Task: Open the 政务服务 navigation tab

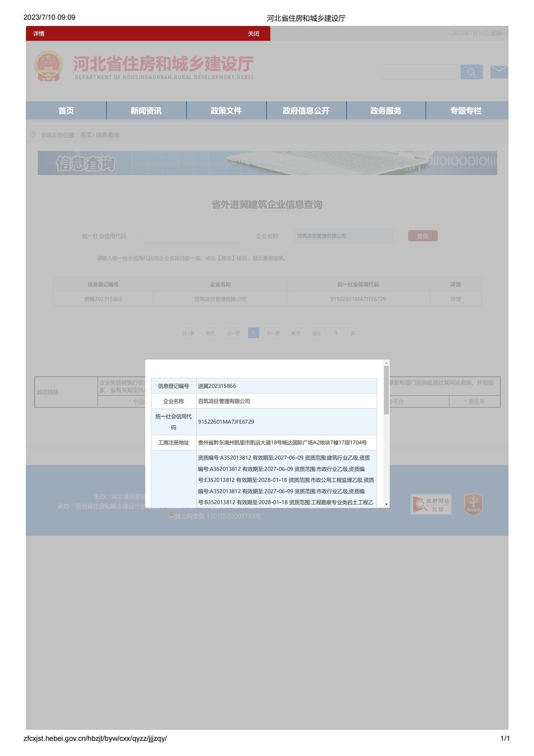Action: (386, 111)
